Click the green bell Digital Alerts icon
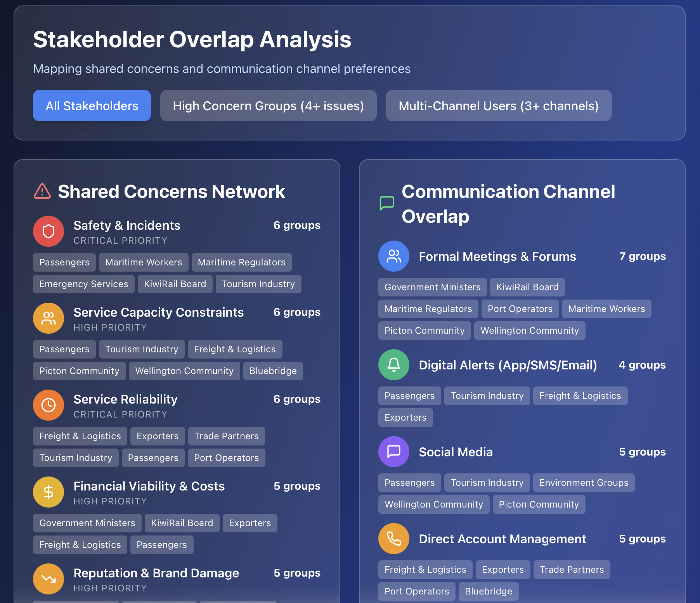This screenshot has height=603, width=700. point(394,365)
